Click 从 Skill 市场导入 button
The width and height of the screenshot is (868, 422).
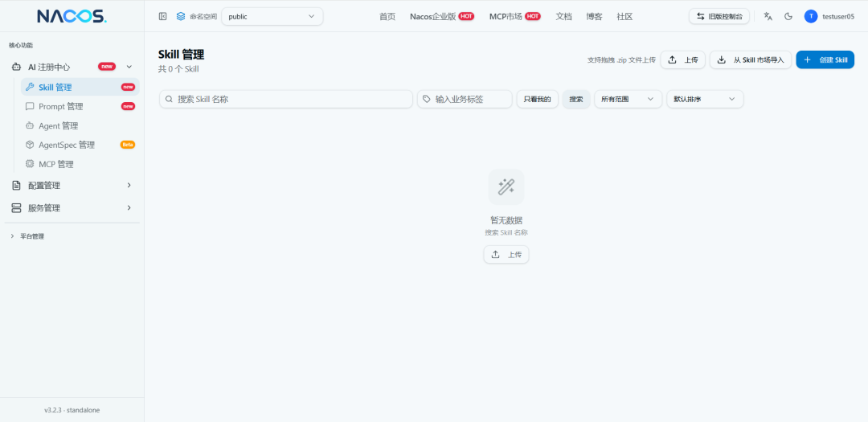pos(751,59)
